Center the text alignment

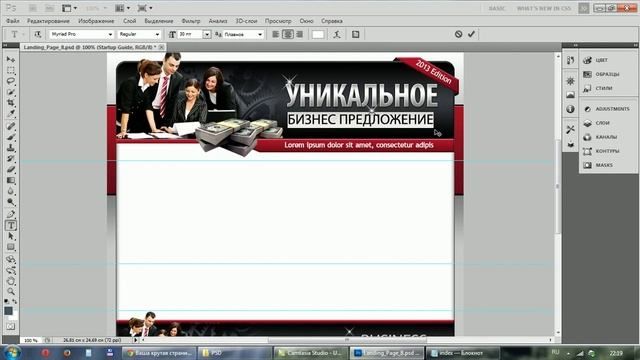point(288,34)
